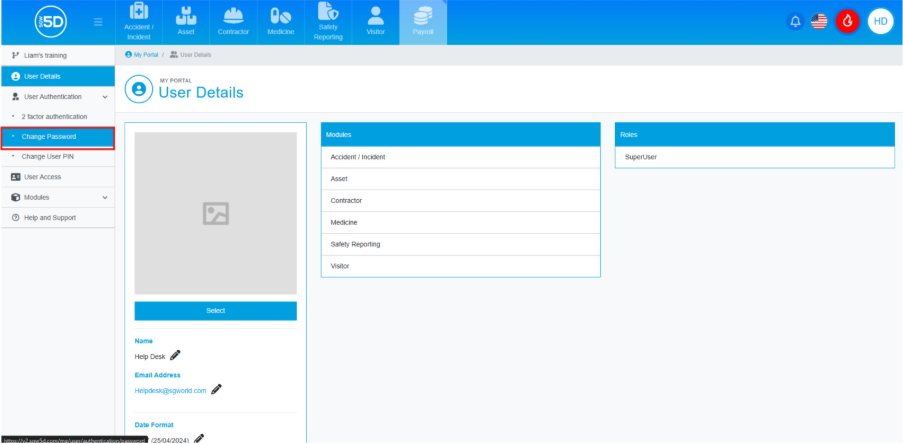Change language via the US flag icon
903x444 pixels.
tap(819, 22)
